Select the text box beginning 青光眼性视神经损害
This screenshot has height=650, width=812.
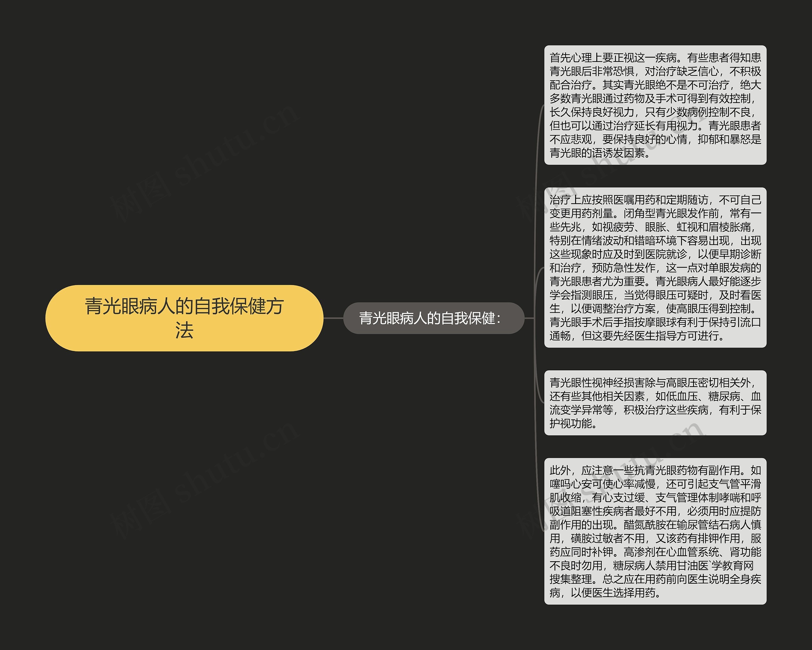coord(655,403)
